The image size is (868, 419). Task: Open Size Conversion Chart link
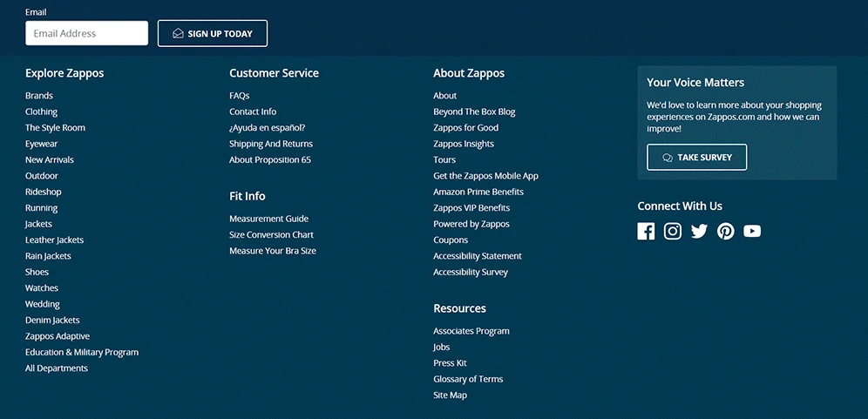(271, 235)
